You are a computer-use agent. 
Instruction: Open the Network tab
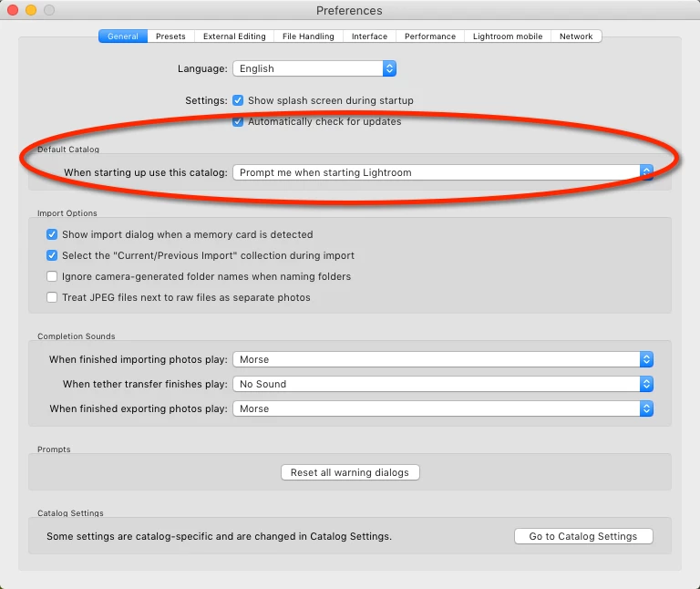pyautogui.click(x=576, y=36)
